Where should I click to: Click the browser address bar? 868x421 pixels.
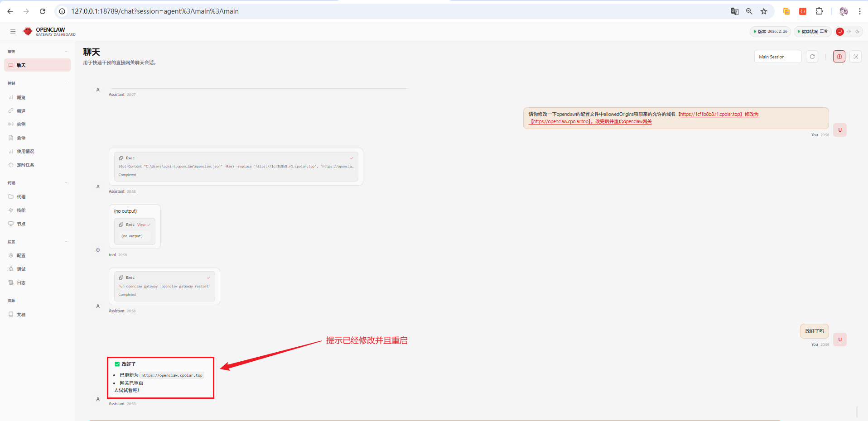pyautogui.click(x=362, y=11)
